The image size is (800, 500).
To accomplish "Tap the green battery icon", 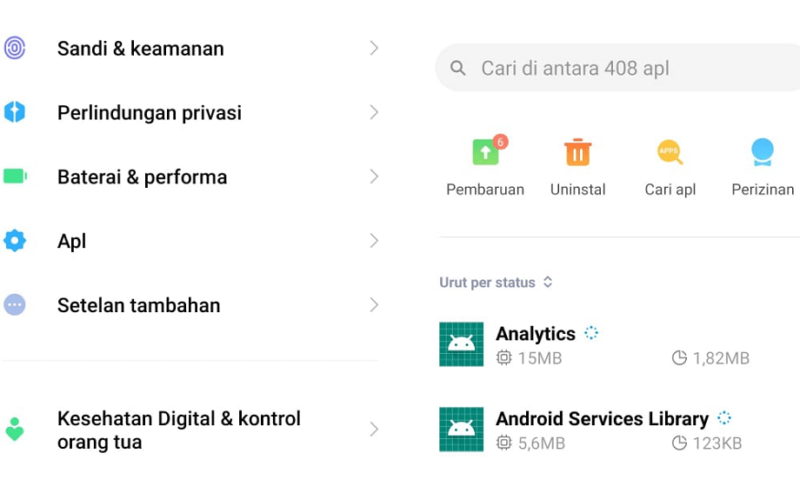I will [x=15, y=177].
